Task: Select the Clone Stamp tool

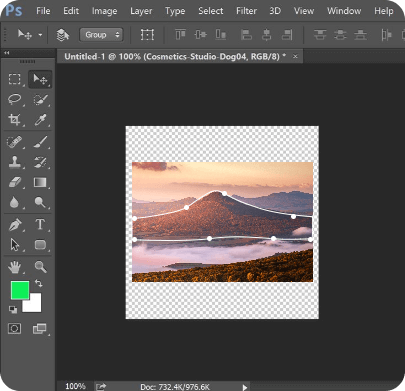Action: (x=14, y=162)
